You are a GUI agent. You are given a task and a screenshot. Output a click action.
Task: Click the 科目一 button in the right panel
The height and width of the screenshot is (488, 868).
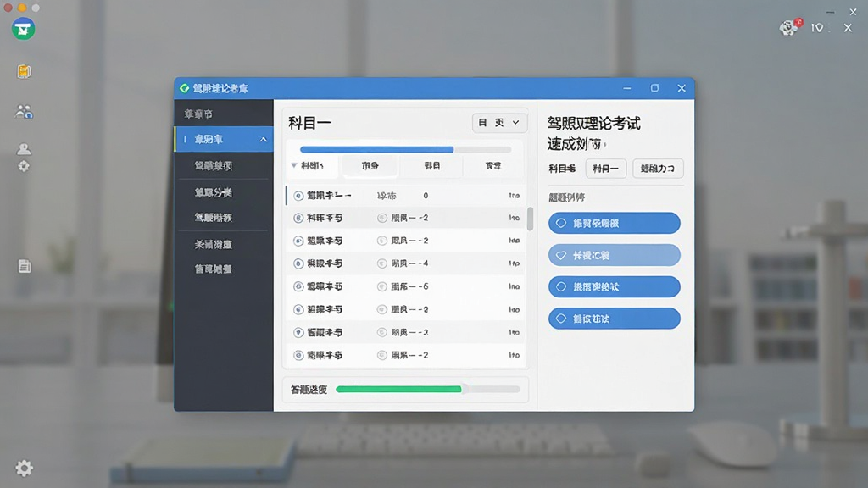[x=605, y=169]
